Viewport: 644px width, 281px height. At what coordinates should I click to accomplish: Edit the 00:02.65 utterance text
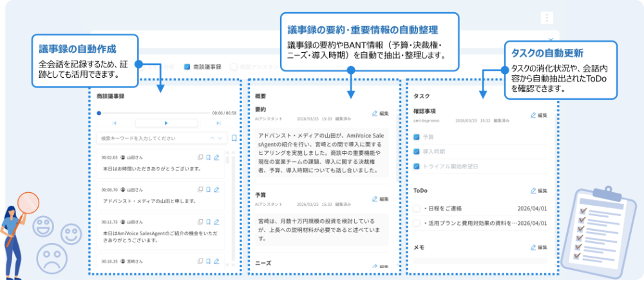tap(216, 157)
